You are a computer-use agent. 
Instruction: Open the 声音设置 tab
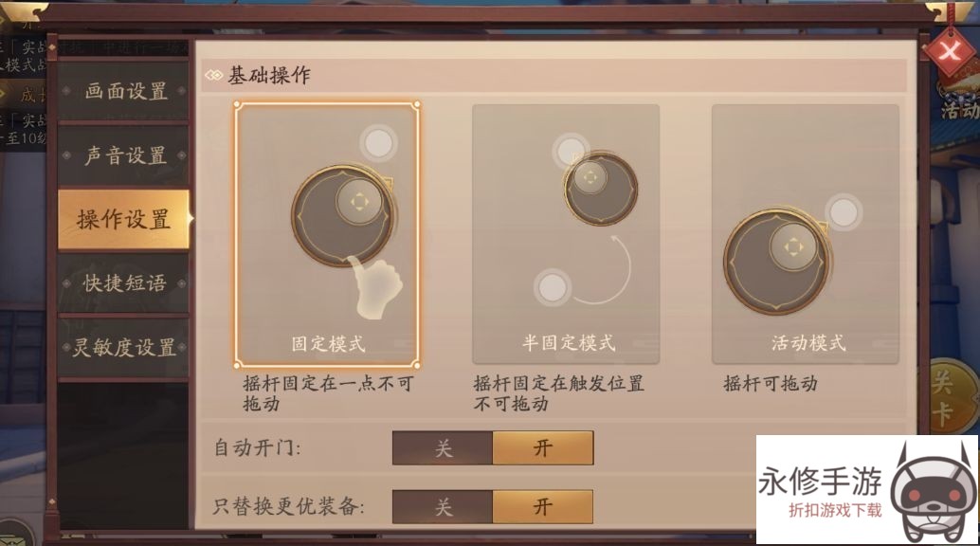[123, 155]
